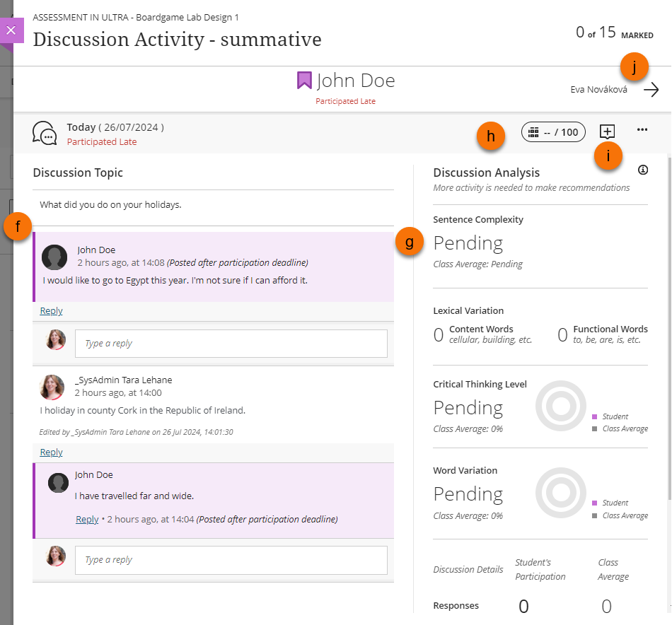Reply to Tara Lehane's county Cork post
Screen dimensions: 672x625
(x=51, y=452)
